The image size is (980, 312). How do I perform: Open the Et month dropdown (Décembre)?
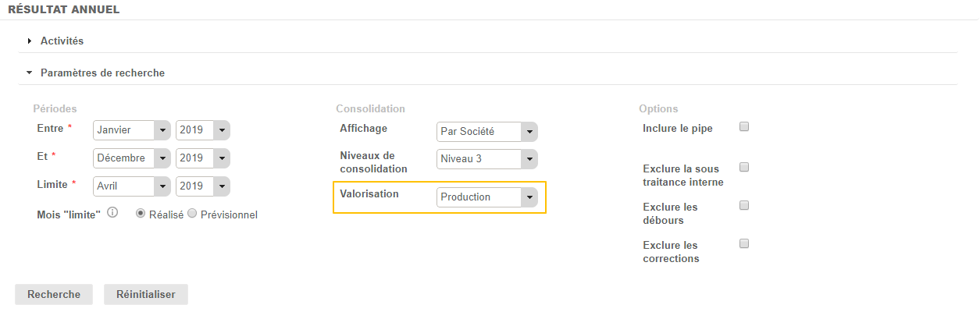(131, 158)
